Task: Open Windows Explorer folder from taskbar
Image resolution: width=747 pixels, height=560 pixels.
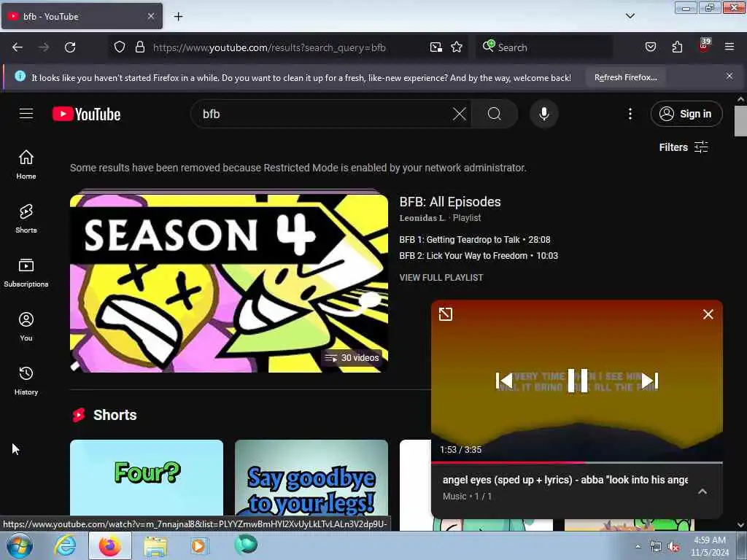Action: tap(155, 545)
